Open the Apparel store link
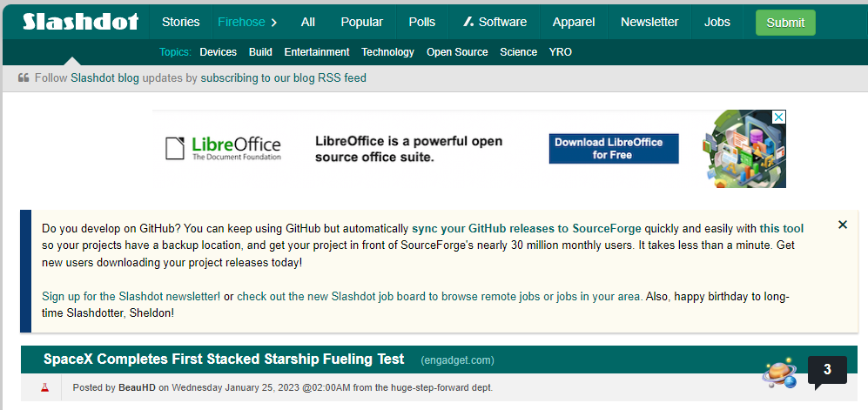Screen dimensions: 868x410 574,22
